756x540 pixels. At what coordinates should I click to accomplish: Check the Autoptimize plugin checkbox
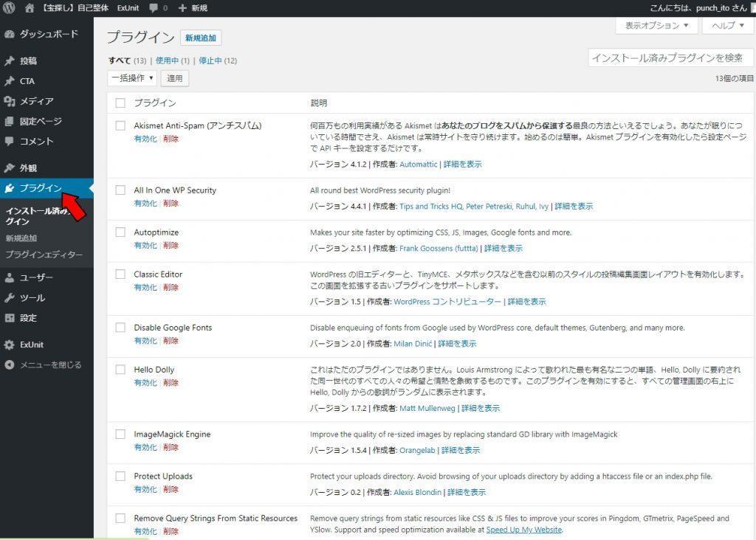click(x=120, y=232)
